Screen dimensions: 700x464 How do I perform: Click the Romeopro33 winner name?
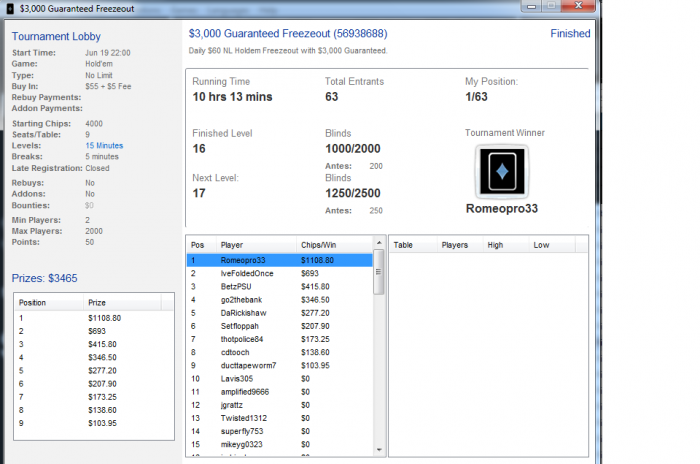[x=502, y=209]
